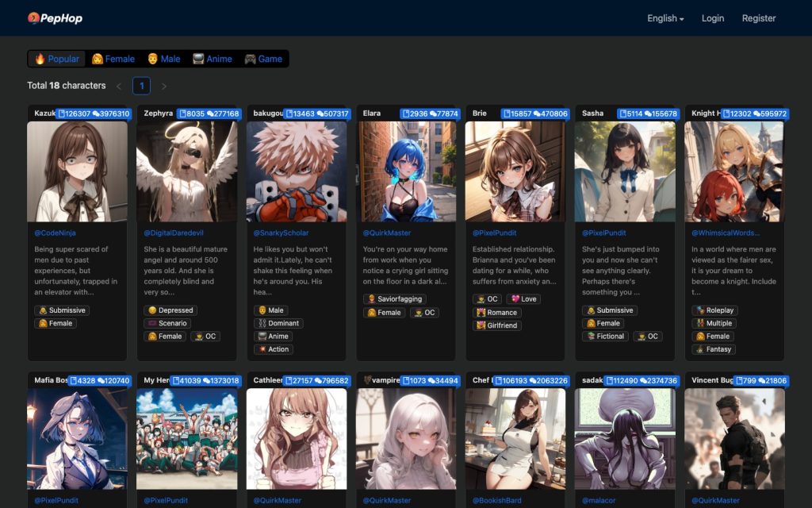The width and height of the screenshot is (812, 508).
Task: Click the Scenario tag on Zephyra
Action: pos(167,324)
